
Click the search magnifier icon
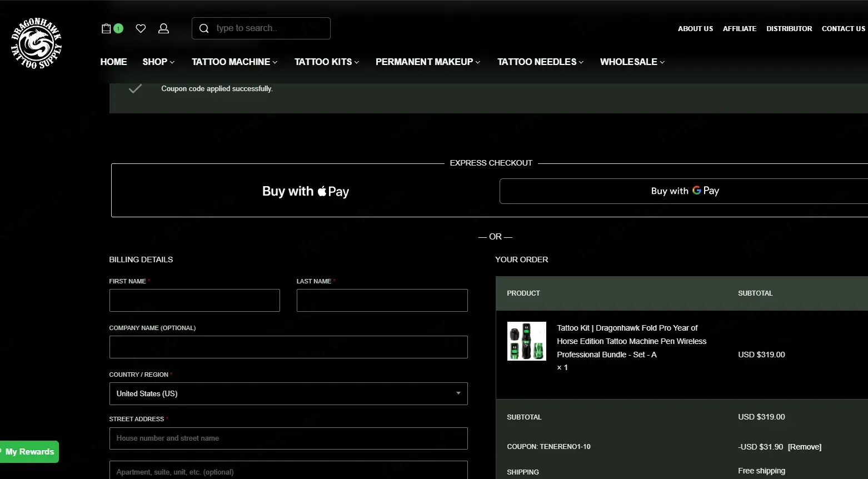[204, 28]
